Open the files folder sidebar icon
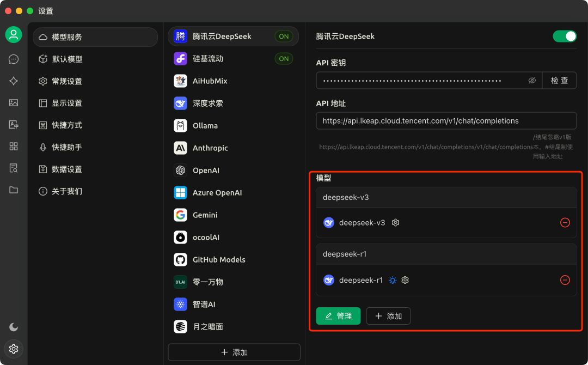 point(14,190)
